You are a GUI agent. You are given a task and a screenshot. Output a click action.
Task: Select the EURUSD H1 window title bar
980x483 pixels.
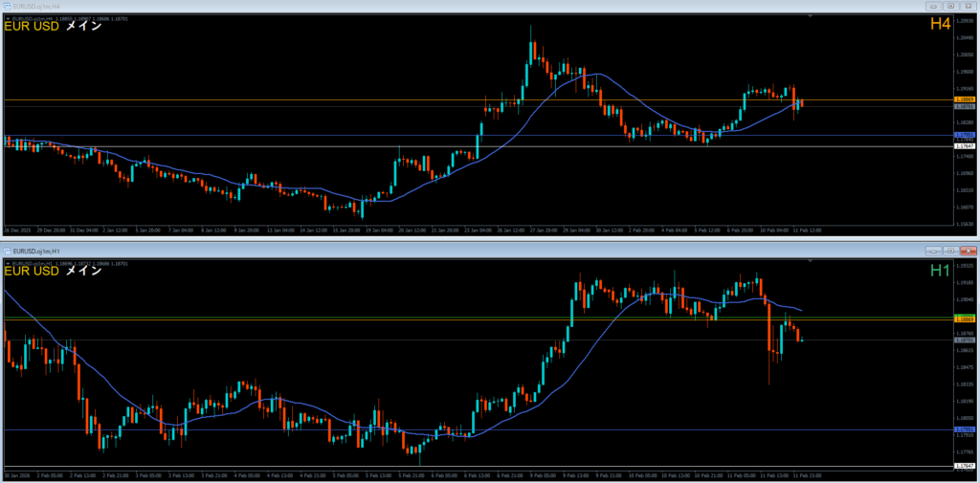pyautogui.click(x=383, y=251)
